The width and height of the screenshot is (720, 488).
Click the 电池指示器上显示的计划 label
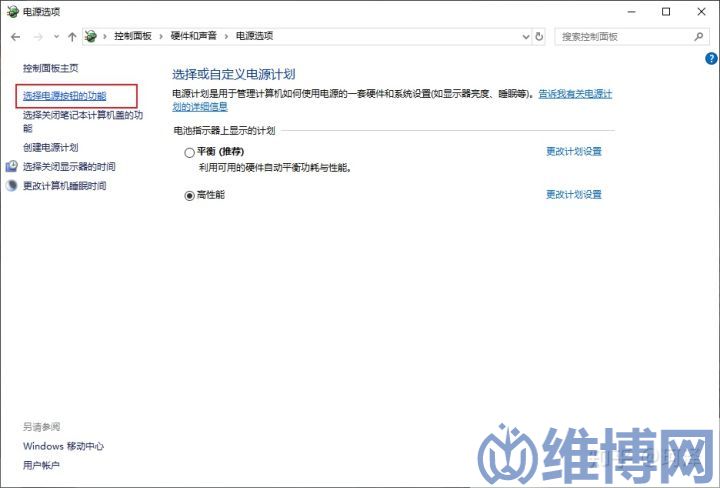(x=224, y=131)
